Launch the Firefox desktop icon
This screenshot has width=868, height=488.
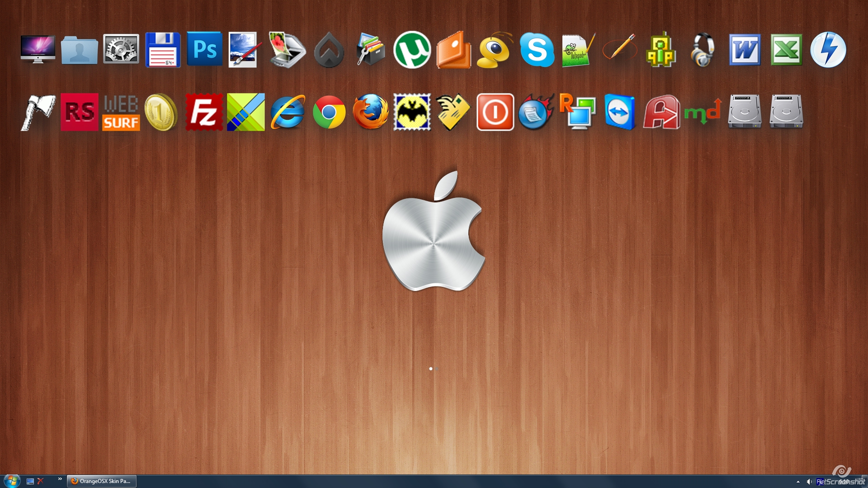tap(370, 112)
